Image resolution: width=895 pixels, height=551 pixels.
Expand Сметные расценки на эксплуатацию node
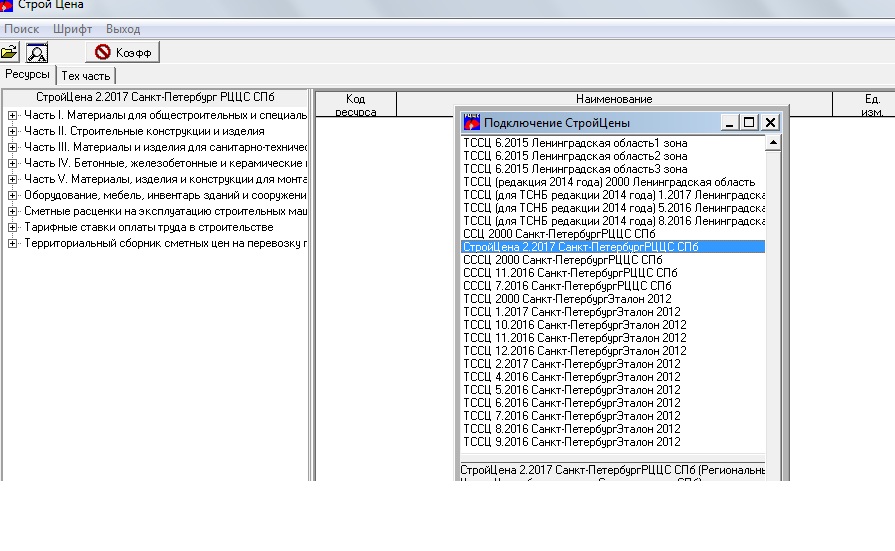[12, 211]
